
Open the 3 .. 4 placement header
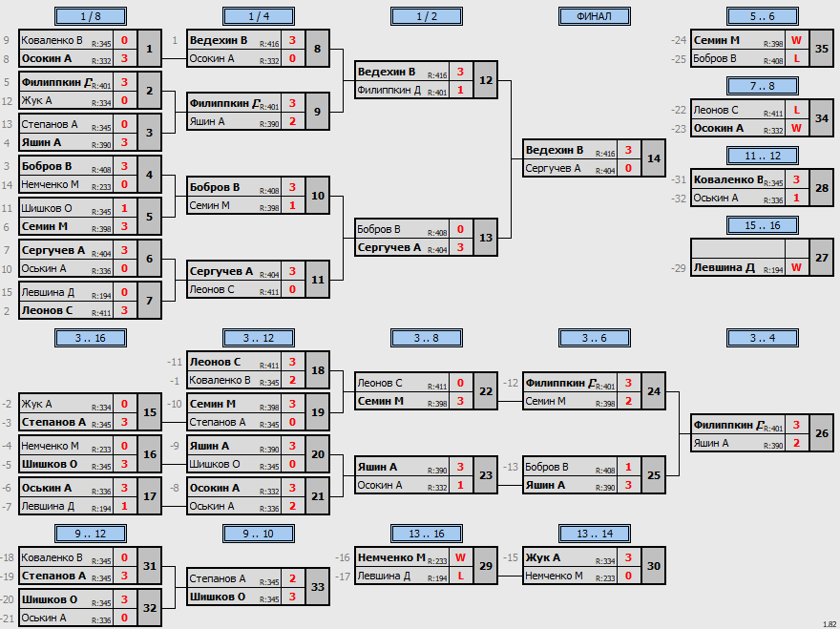pos(763,338)
